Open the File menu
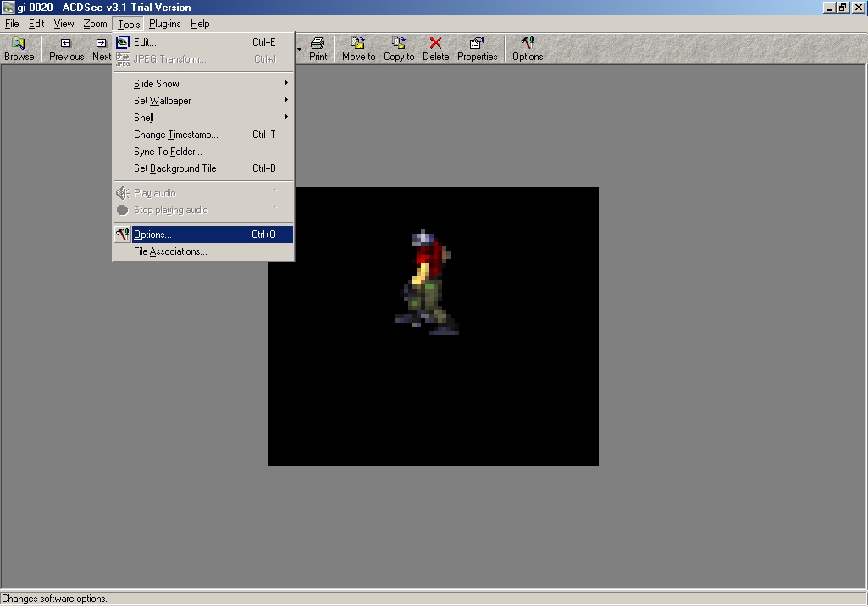The width and height of the screenshot is (868, 607). coord(12,24)
